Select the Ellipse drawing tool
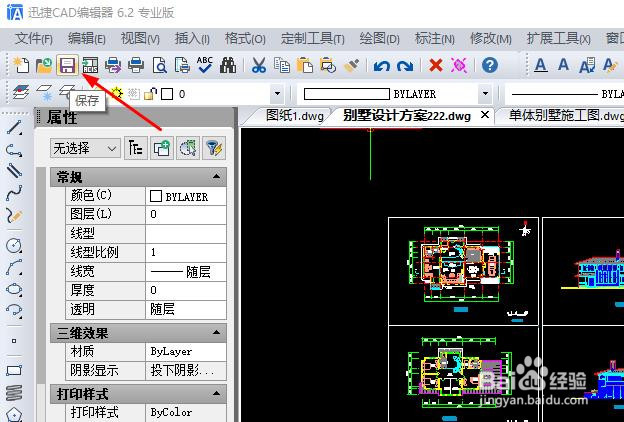 tap(14, 289)
